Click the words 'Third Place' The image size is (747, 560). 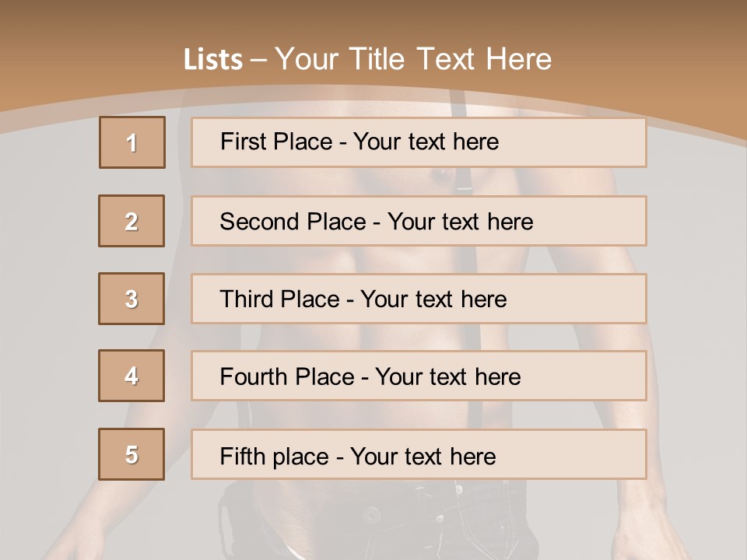pos(279,299)
